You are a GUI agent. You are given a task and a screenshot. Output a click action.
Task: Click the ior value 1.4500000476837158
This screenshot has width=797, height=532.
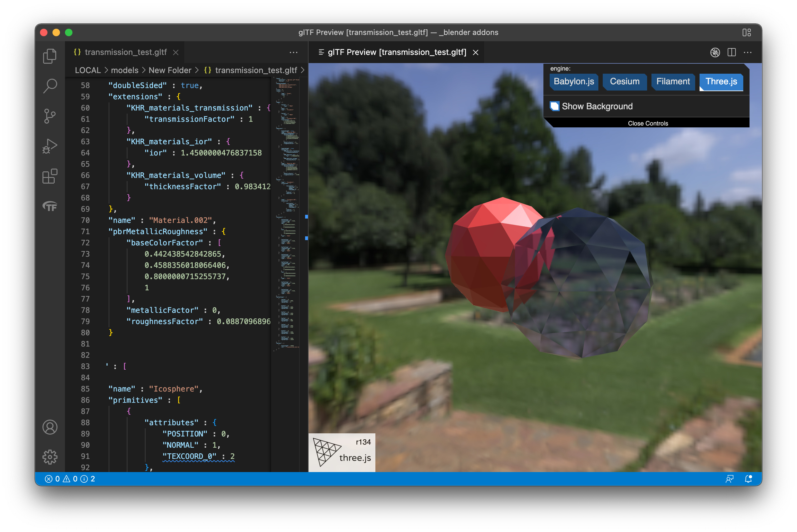pos(221,153)
